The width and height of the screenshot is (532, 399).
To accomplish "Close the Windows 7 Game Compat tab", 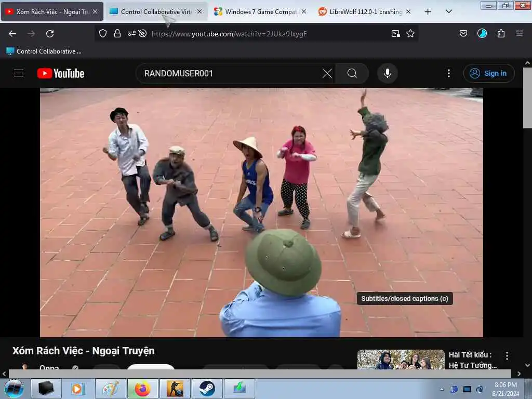I will [304, 11].
